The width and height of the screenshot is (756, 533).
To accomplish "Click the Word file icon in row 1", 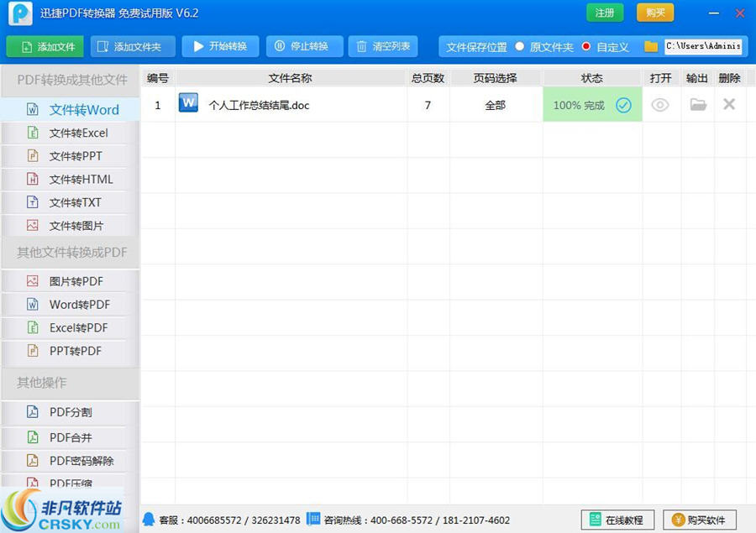I will 188,102.
